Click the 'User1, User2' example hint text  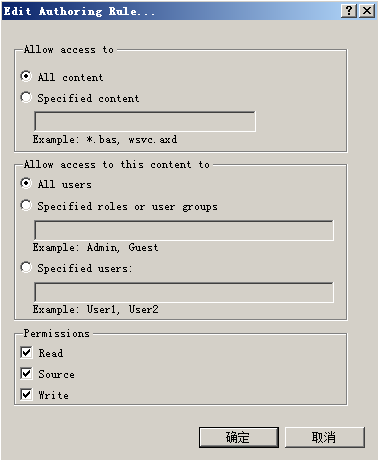pyautogui.click(x=122, y=309)
